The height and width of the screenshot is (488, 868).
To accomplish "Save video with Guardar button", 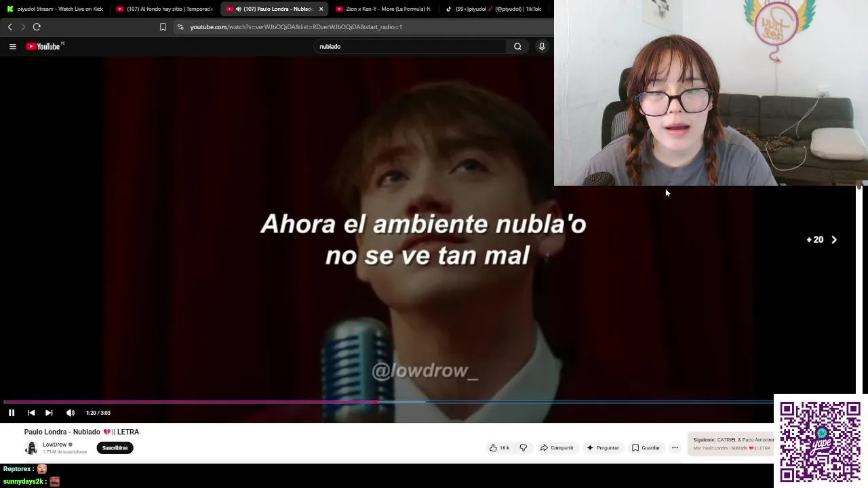I will point(646,448).
